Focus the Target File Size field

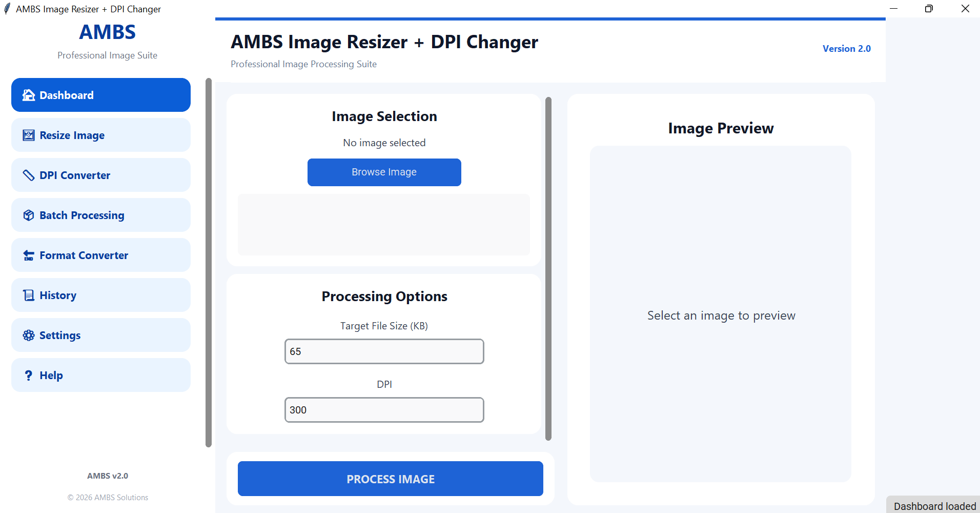point(384,351)
